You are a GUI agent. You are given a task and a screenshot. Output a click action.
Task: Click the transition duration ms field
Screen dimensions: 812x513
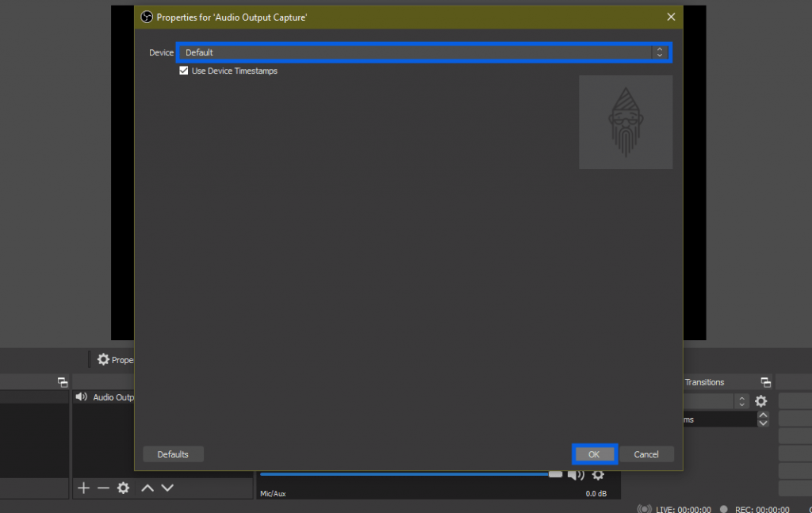tap(720, 419)
